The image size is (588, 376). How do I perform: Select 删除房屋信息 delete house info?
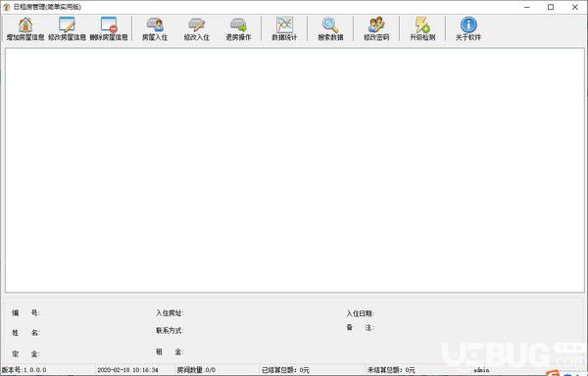(109, 28)
